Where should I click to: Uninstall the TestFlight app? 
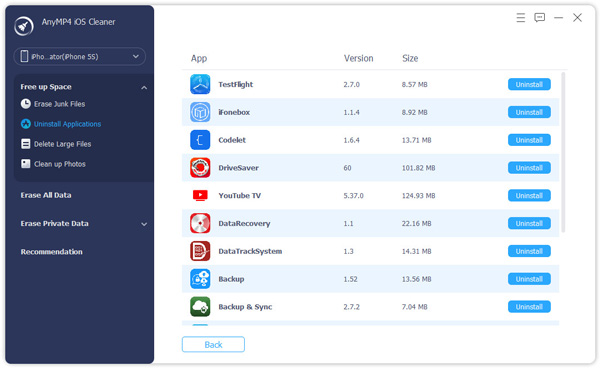pyautogui.click(x=529, y=85)
